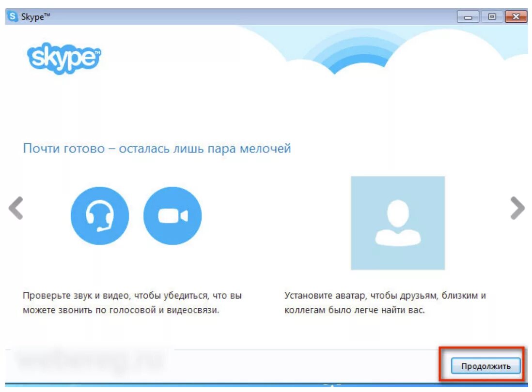Click the Продолжить button
Image resolution: width=532 pixels, height=392 pixels.
(485, 366)
